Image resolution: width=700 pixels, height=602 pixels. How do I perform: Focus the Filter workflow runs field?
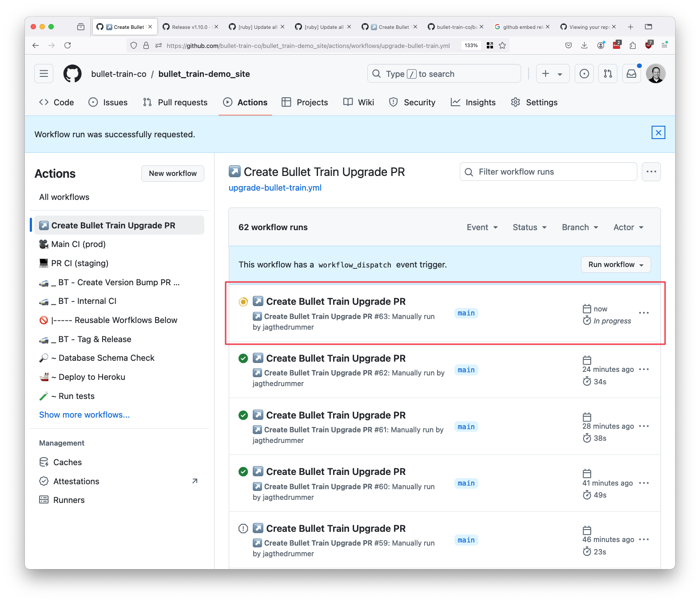(x=548, y=172)
